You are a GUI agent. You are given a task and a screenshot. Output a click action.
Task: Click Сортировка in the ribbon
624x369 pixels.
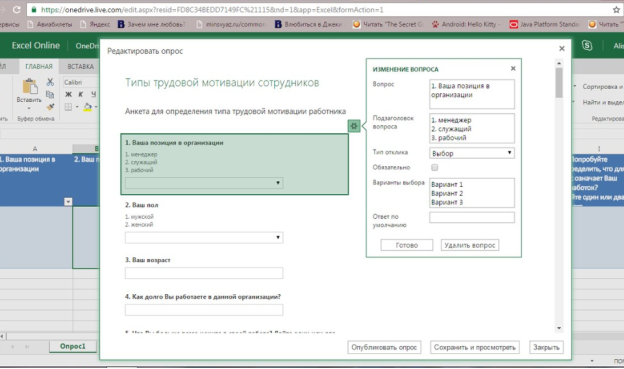[x=603, y=86]
